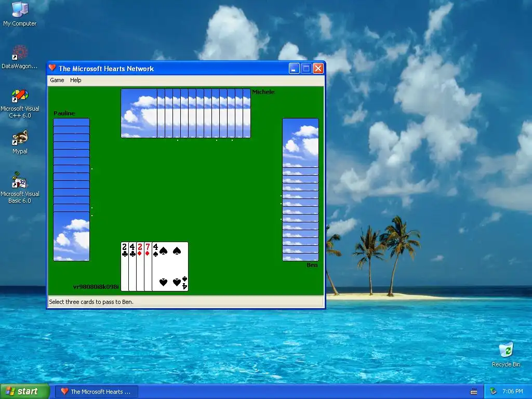Click the Michele player name label

[x=263, y=92]
